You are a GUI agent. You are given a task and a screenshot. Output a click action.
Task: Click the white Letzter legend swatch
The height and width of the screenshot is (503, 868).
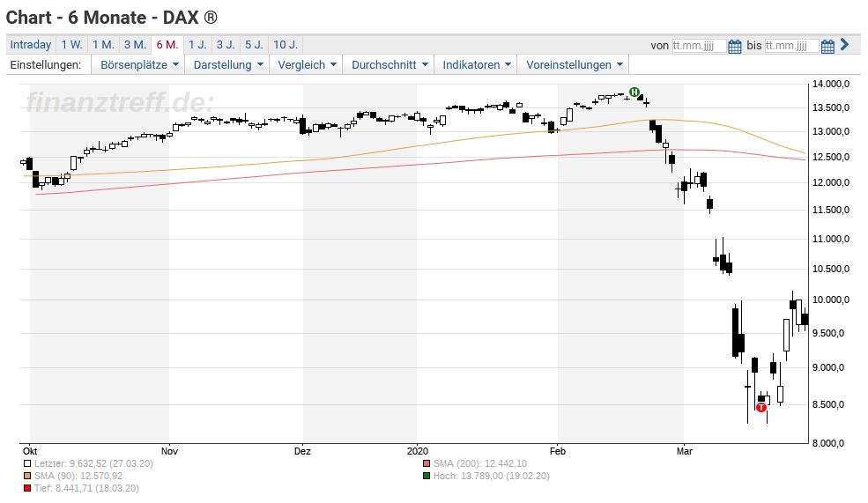click(27, 463)
